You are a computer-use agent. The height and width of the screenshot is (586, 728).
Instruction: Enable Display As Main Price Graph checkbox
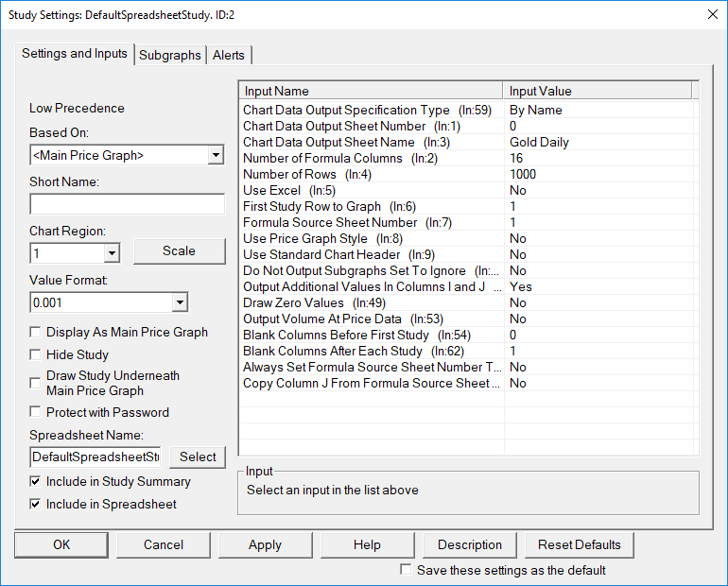tap(36, 333)
